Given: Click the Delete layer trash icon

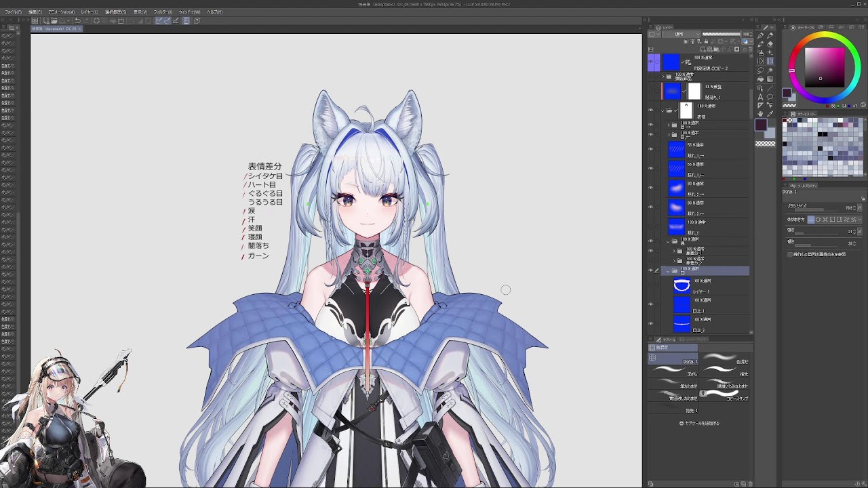Looking at the screenshot, I should [x=751, y=49].
